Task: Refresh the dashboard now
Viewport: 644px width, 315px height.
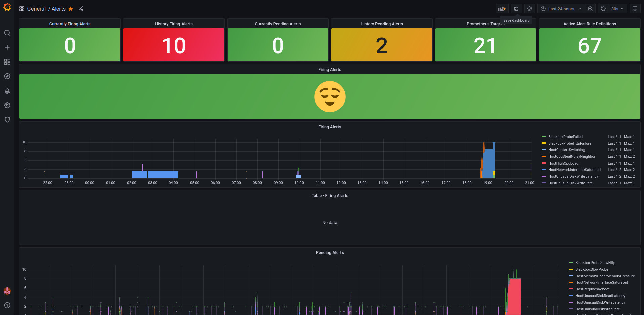Action: click(603, 9)
